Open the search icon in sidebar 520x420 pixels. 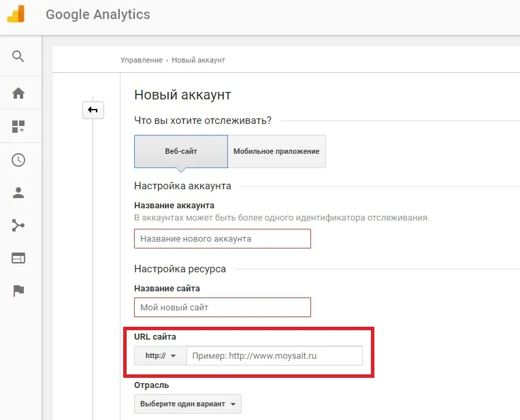tap(18, 56)
